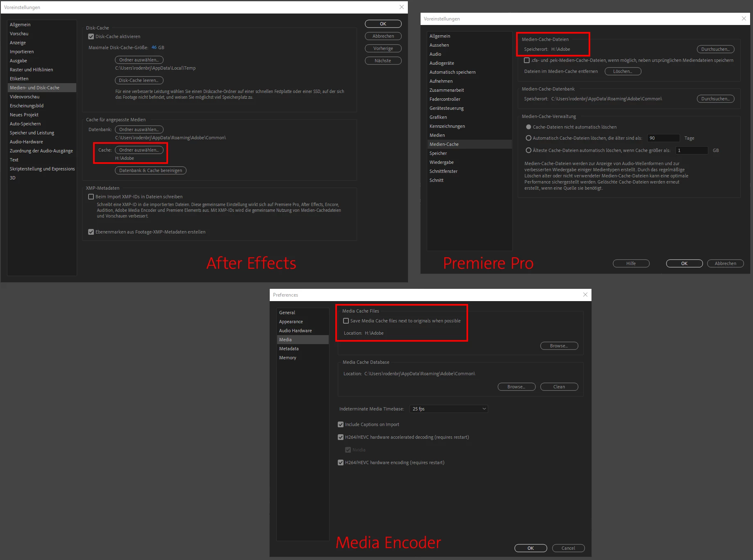
Task: Toggle H264/HEVC hardware encoding checkbox
Action: (341, 463)
